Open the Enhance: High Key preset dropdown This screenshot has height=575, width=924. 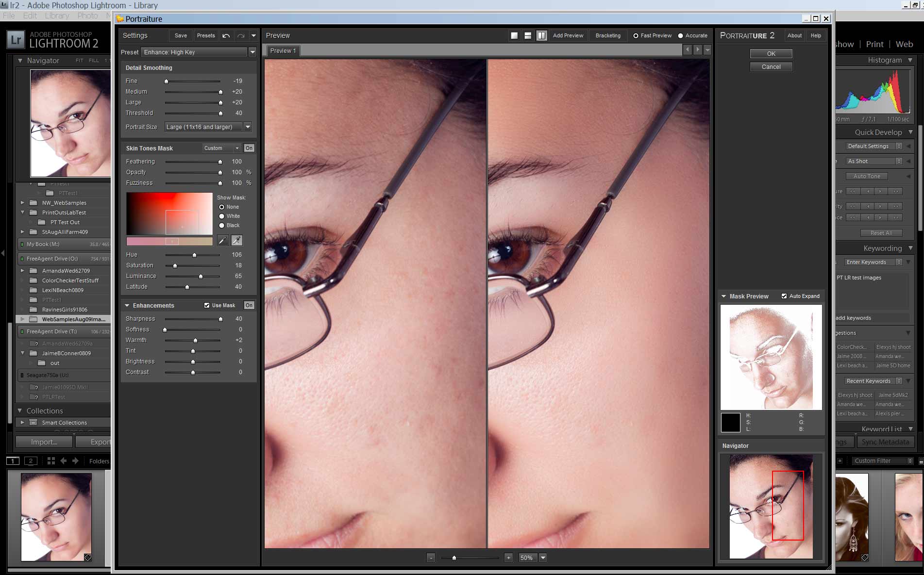coord(252,52)
